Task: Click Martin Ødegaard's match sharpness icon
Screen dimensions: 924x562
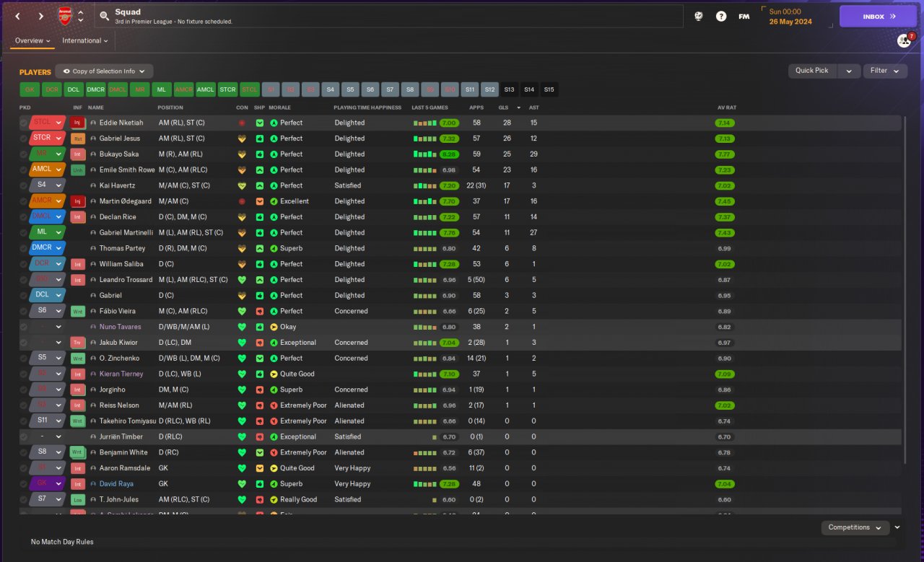Action: click(260, 201)
